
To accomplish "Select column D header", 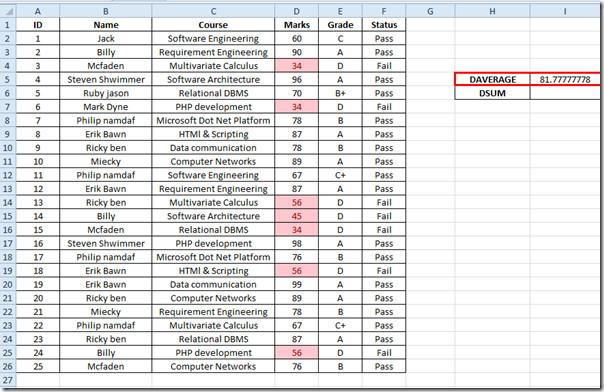I will 297,12.
